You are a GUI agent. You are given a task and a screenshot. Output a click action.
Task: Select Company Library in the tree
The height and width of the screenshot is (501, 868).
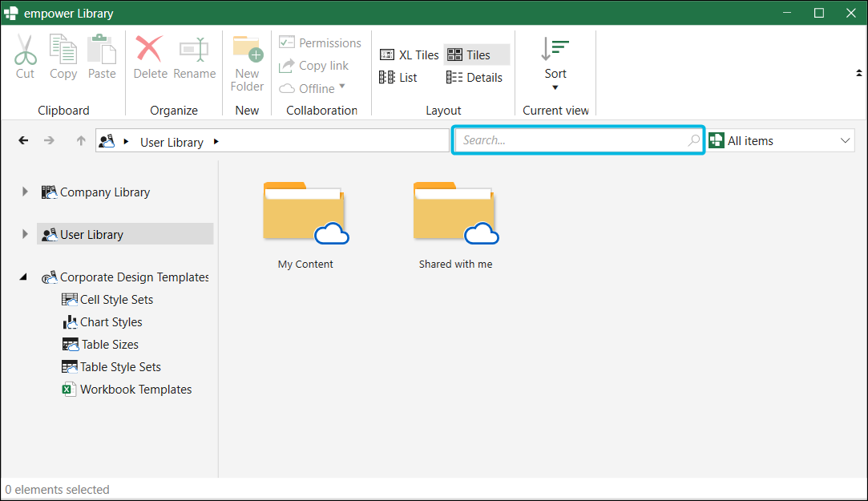pos(105,192)
